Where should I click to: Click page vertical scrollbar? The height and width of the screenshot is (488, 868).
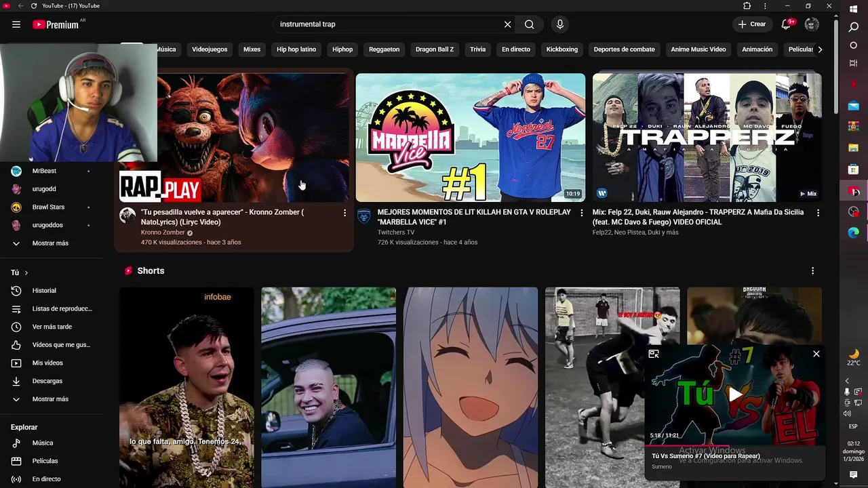click(x=835, y=68)
